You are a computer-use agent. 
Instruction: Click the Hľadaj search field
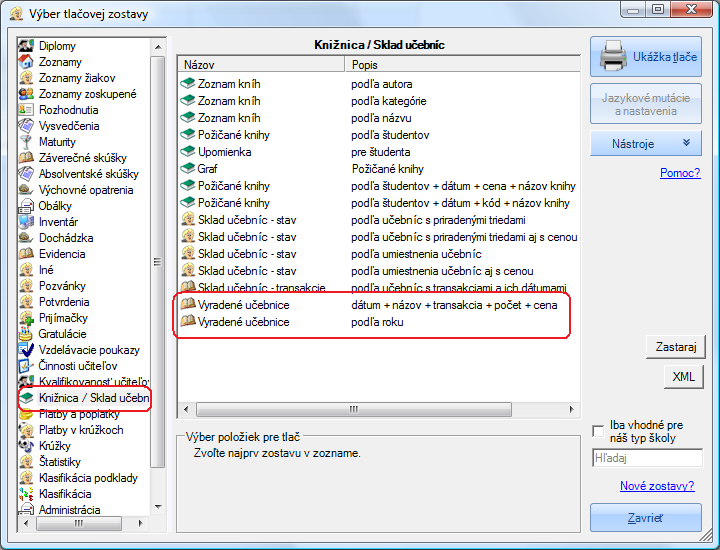[647, 458]
